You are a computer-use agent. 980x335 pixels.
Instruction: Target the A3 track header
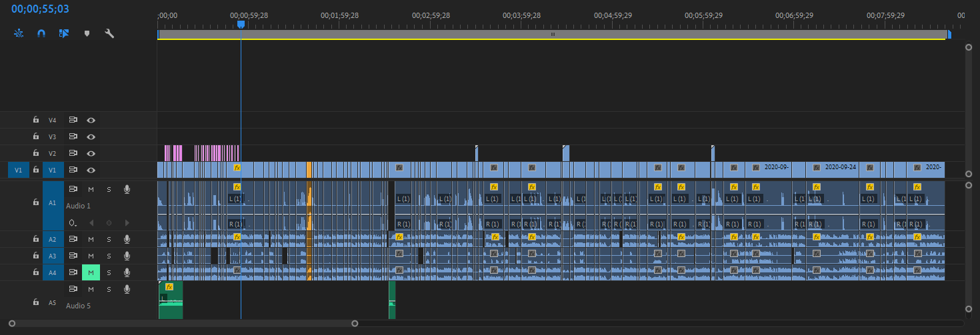pos(53,256)
